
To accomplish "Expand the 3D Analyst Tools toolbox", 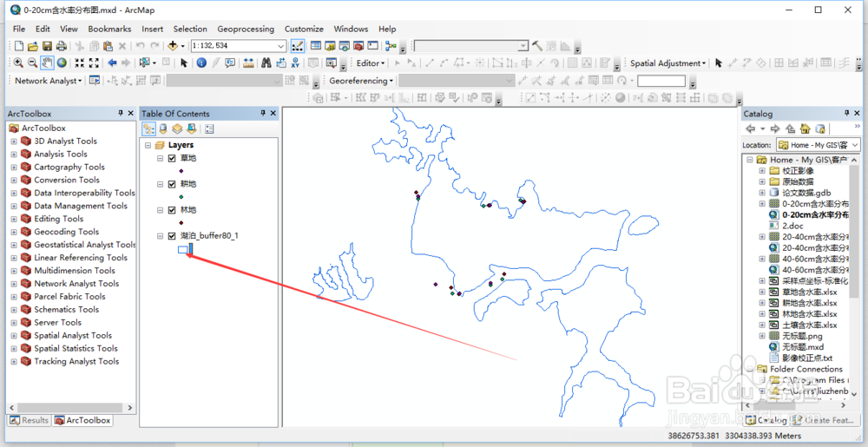I will click(x=14, y=141).
